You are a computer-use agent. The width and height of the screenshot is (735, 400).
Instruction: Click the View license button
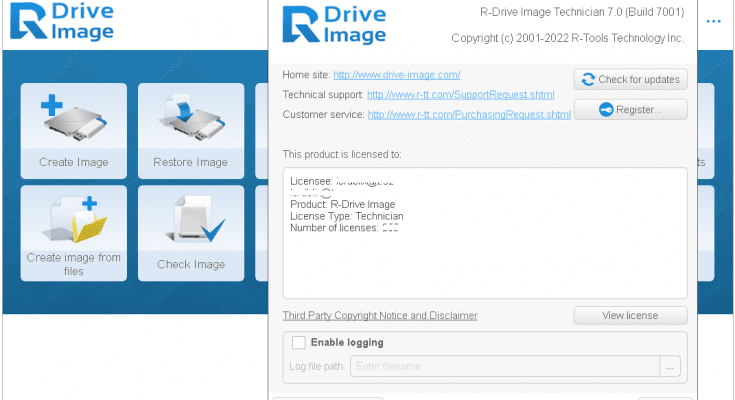point(630,316)
